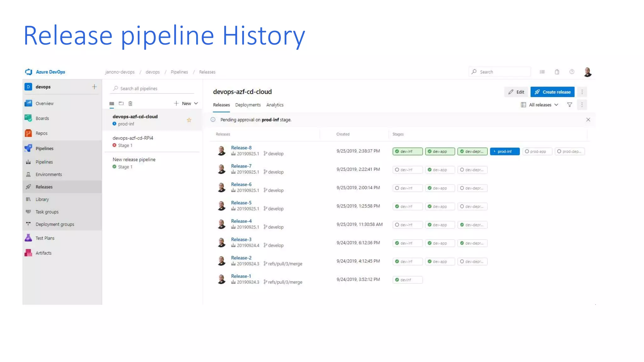This screenshot has height=362, width=644.
Task: Open the All releases view dropdown
Action: pyautogui.click(x=540, y=105)
